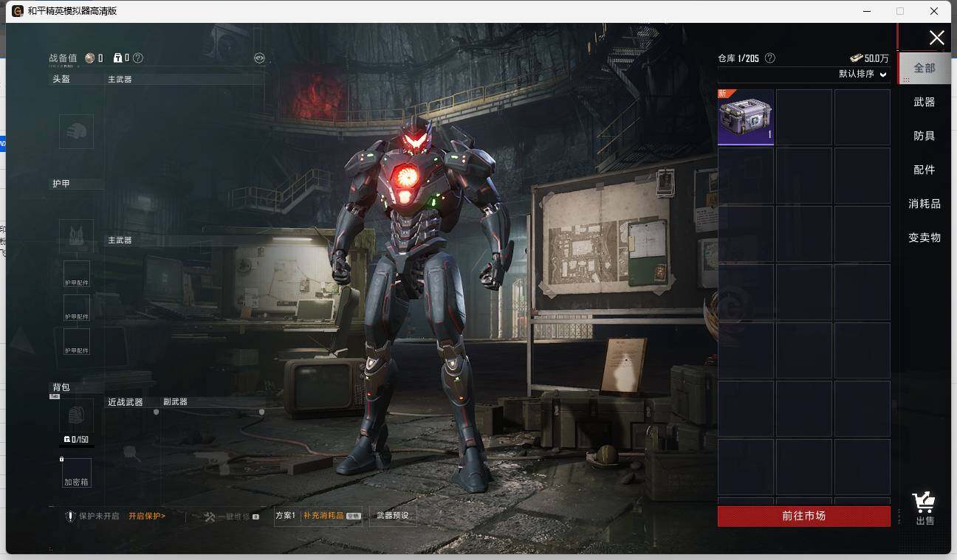
Task: Toggle the eye visibility icon above loadout
Action: [x=259, y=58]
